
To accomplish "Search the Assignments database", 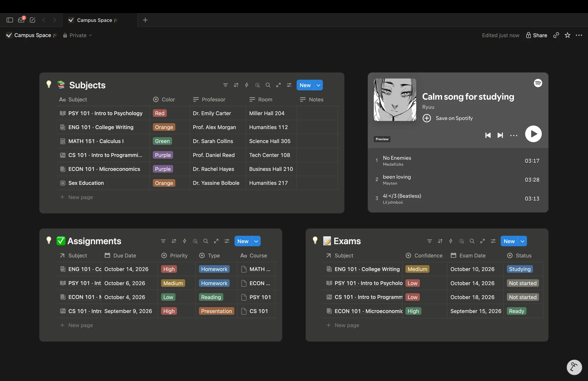I will pyautogui.click(x=206, y=241).
